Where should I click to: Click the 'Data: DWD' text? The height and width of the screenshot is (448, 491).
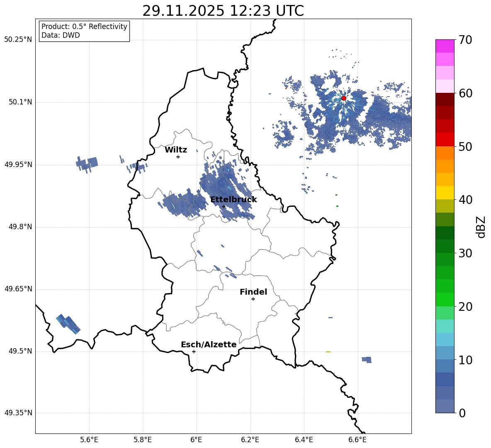61,35
